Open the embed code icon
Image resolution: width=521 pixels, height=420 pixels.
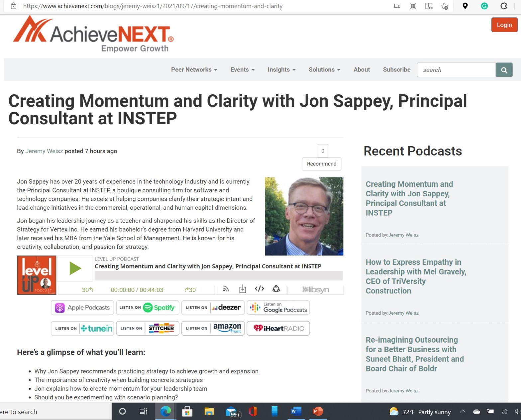(259, 289)
